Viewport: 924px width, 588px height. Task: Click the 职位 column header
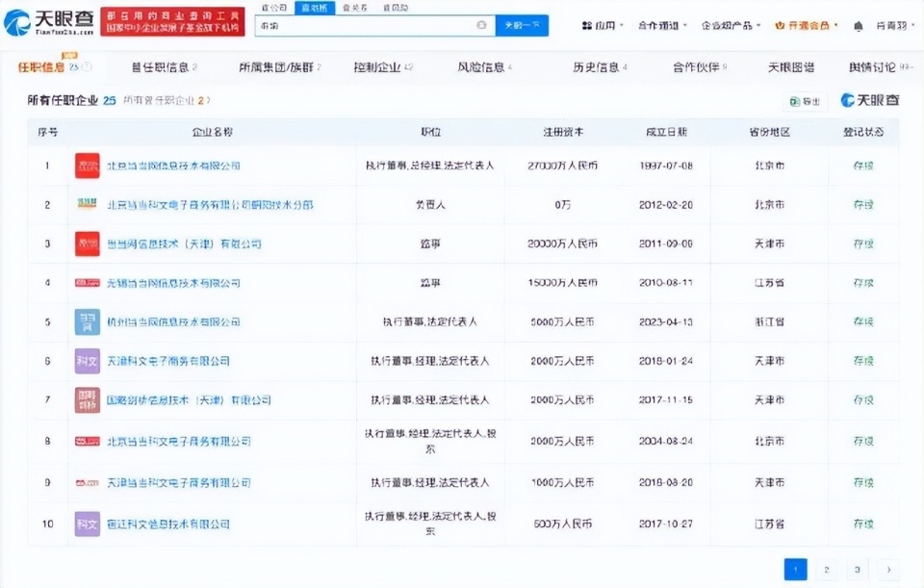tap(430, 132)
